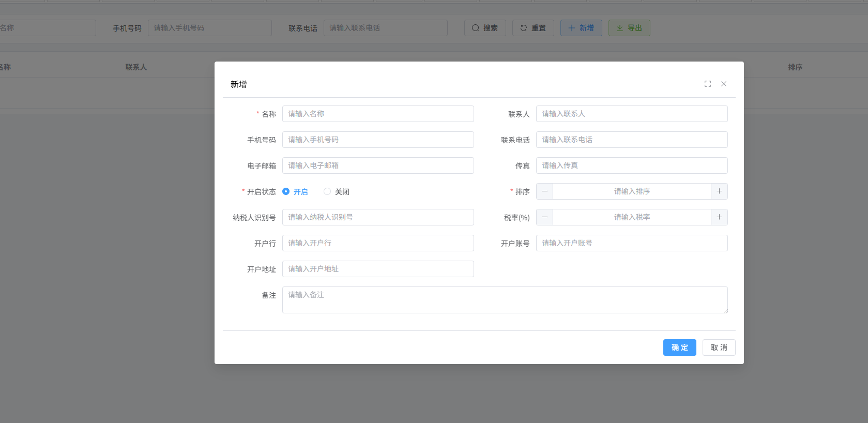The height and width of the screenshot is (423, 868).
Task: Click the 排序 column header in background table
Action: 795,67
